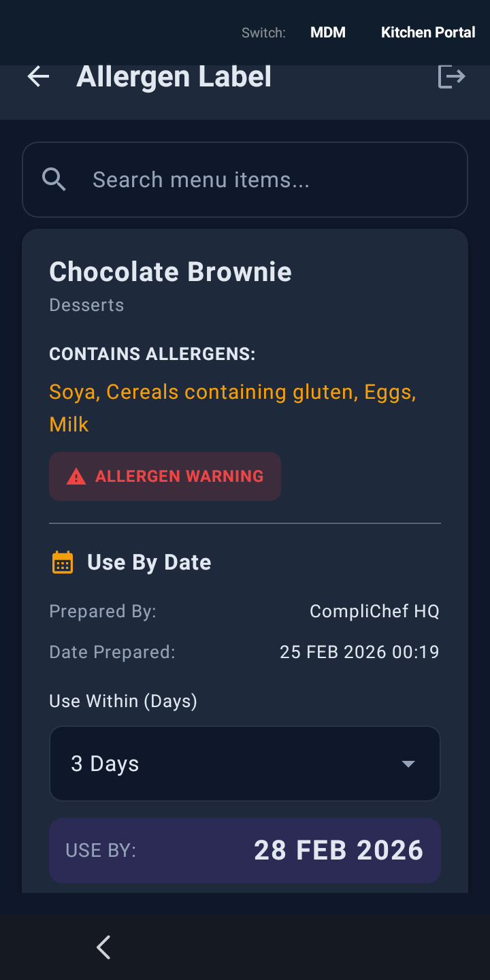Open the Use Within days dropdown
This screenshot has height=980, width=490.
click(x=245, y=764)
